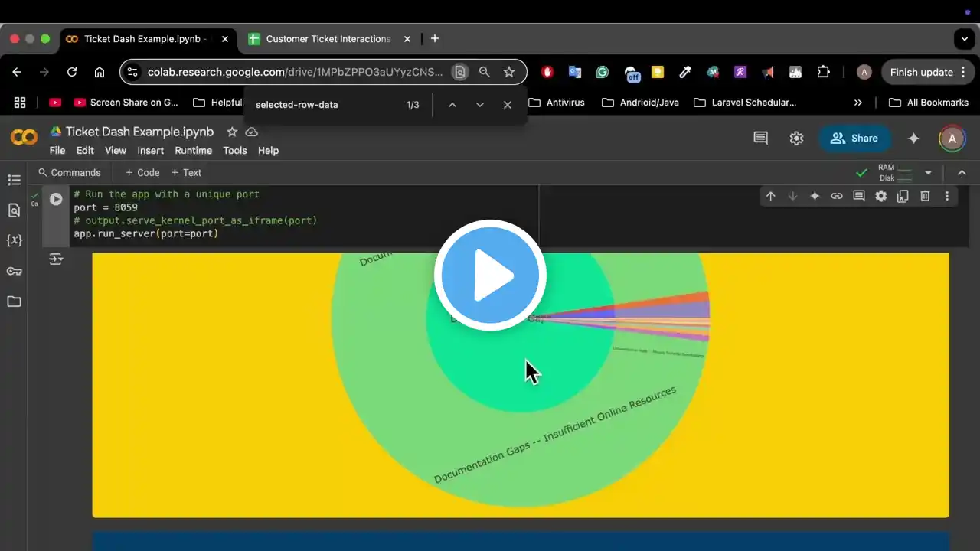Click the Share button
The height and width of the screenshot is (551, 980).
854,139
